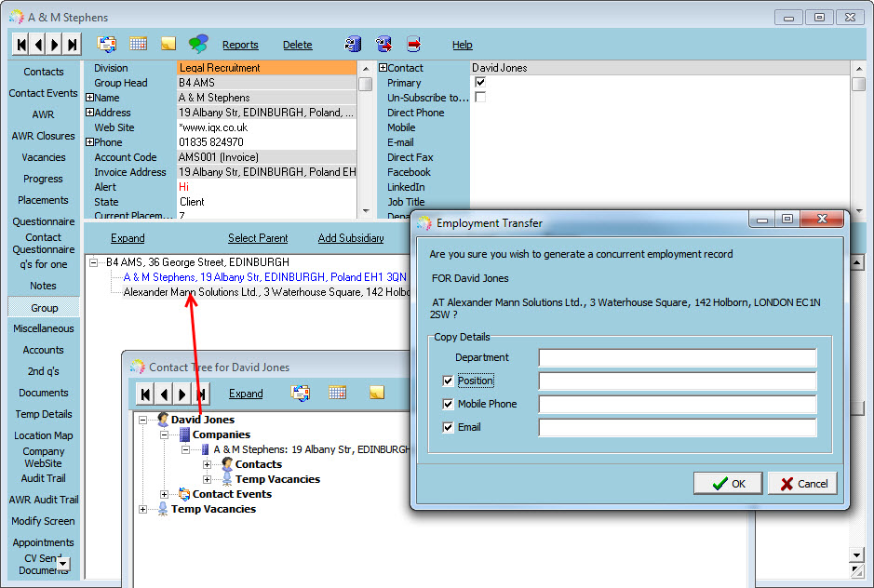Viewport: 874px width, 588px height.
Task: Go to first record in Contact Tree window
Action: [145, 394]
